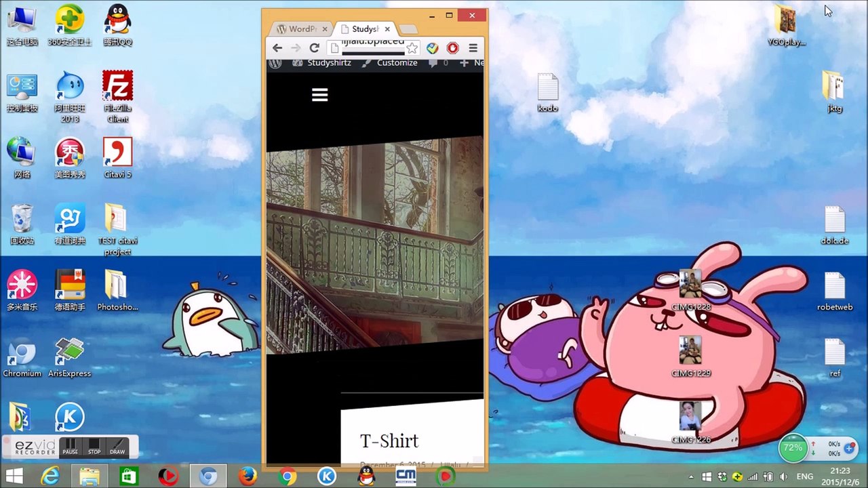Open the site's hamburger navigation menu
The width and height of the screenshot is (868, 488).
point(319,95)
